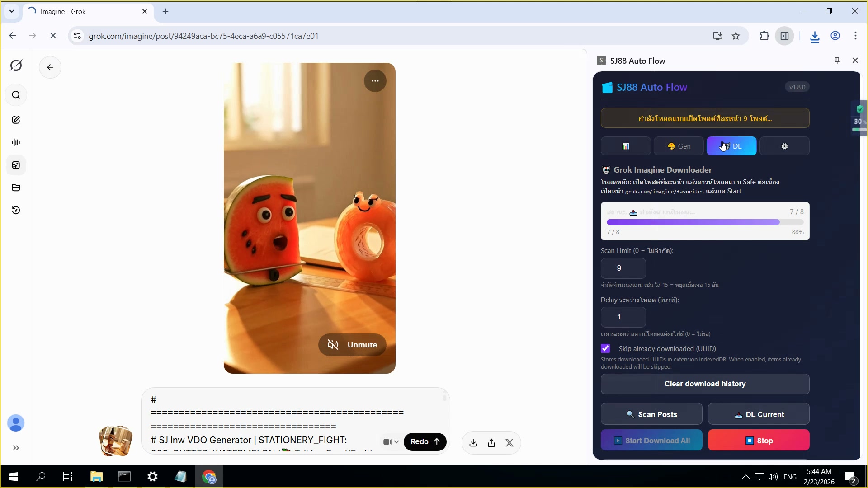Open the tab search dropdown arrow
Image resolution: width=868 pixels, height=488 pixels.
click(x=12, y=11)
